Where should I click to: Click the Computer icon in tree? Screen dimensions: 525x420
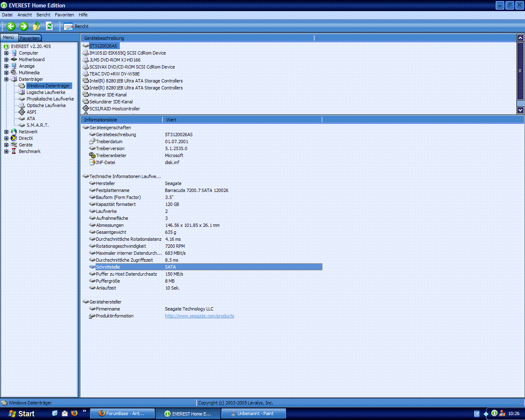tap(14, 53)
